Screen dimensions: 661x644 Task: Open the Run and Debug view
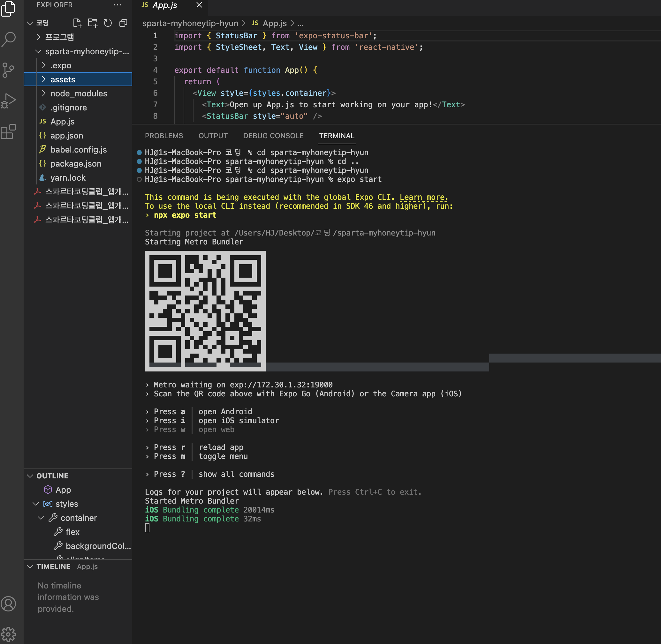pos(8,101)
